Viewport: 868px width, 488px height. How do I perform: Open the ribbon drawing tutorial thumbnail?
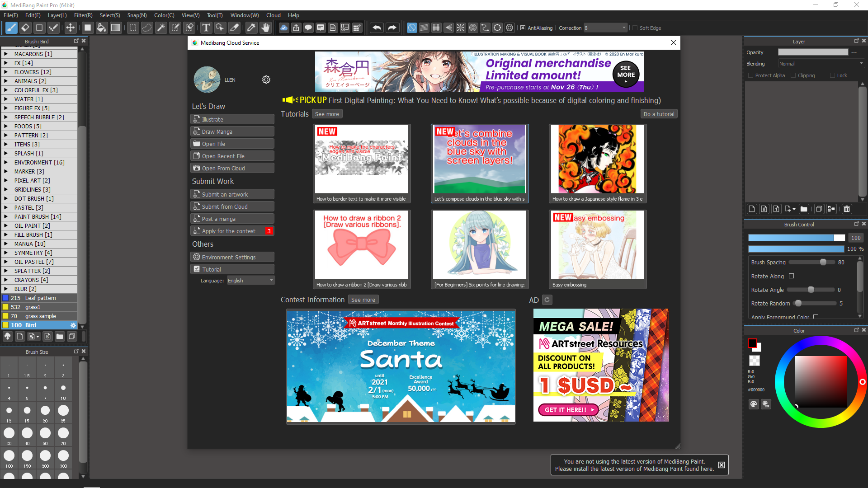point(362,249)
